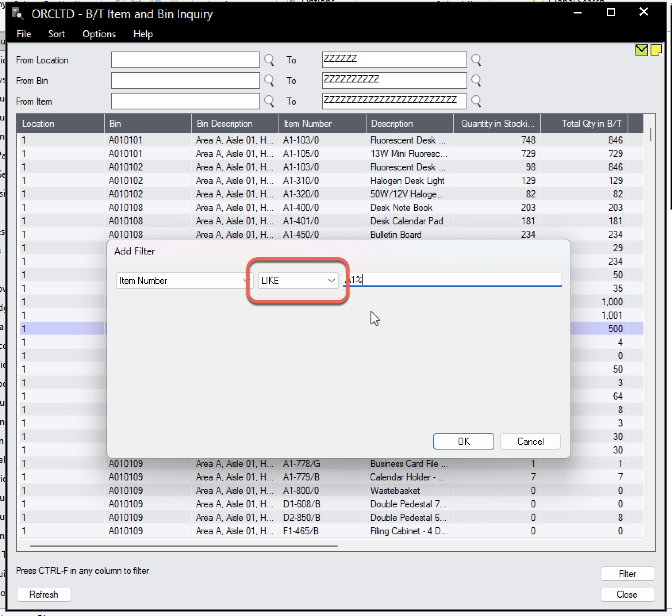Click the To Location finder magnifier icon
This screenshot has width=672, height=616.
click(x=476, y=60)
